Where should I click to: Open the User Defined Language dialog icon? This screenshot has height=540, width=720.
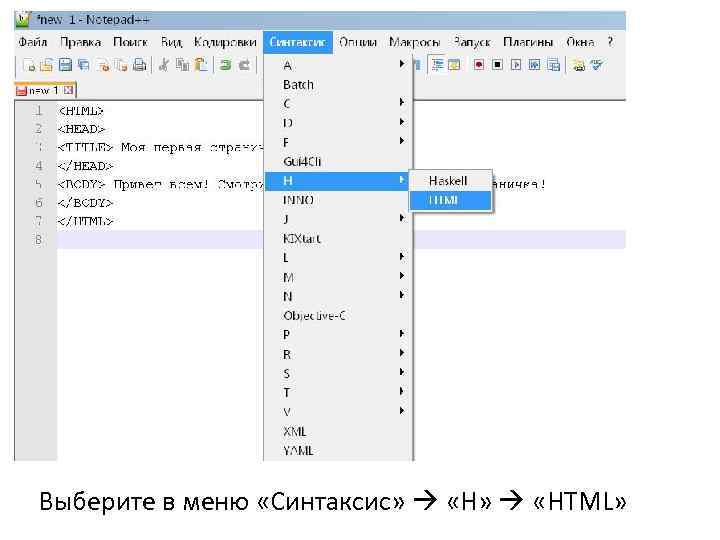[x=454, y=65]
